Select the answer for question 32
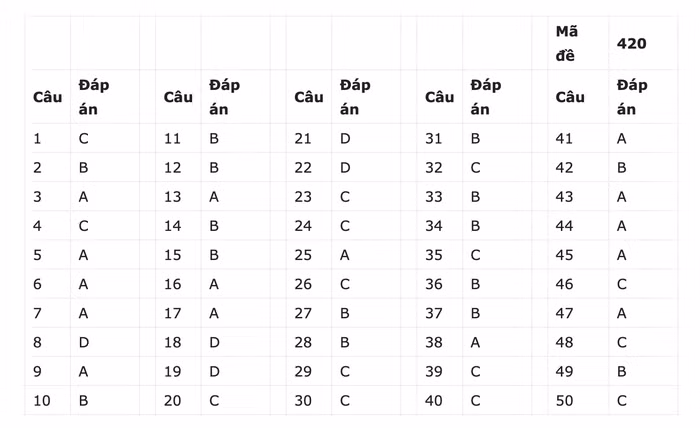This screenshot has width=700, height=428. [476, 168]
